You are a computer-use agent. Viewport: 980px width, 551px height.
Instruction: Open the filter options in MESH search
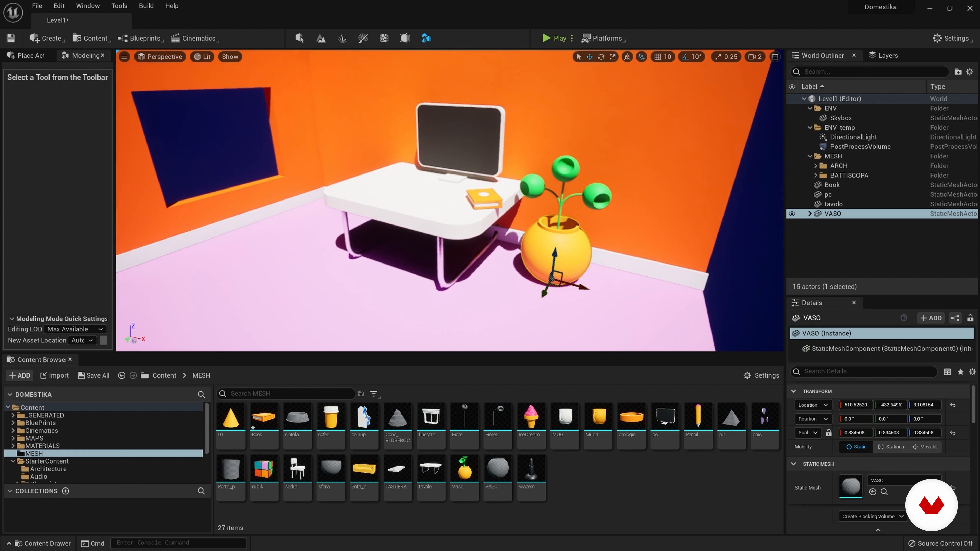tap(374, 394)
